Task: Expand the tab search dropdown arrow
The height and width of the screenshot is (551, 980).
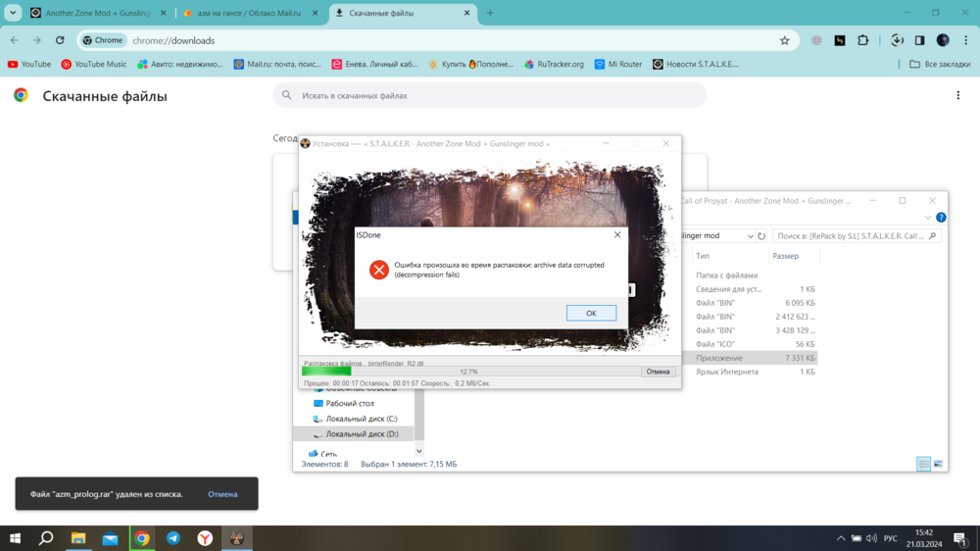Action: (13, 13)
